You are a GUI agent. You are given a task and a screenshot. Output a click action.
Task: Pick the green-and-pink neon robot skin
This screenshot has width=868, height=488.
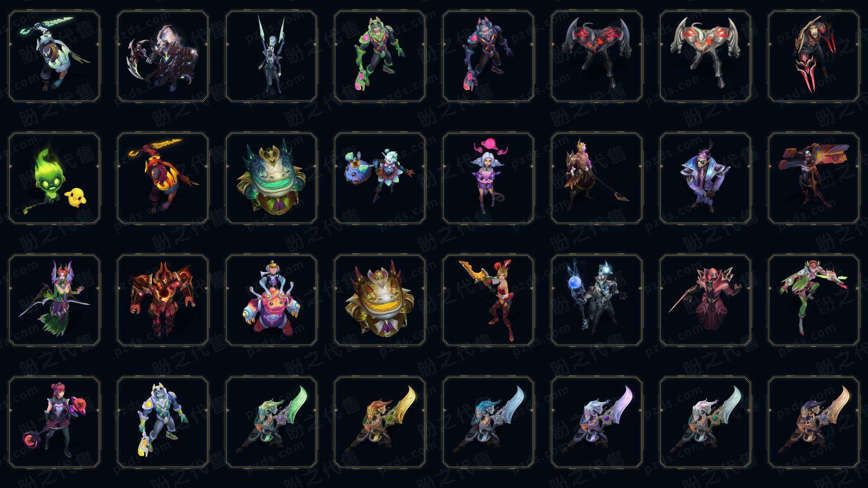pos(380,56)
